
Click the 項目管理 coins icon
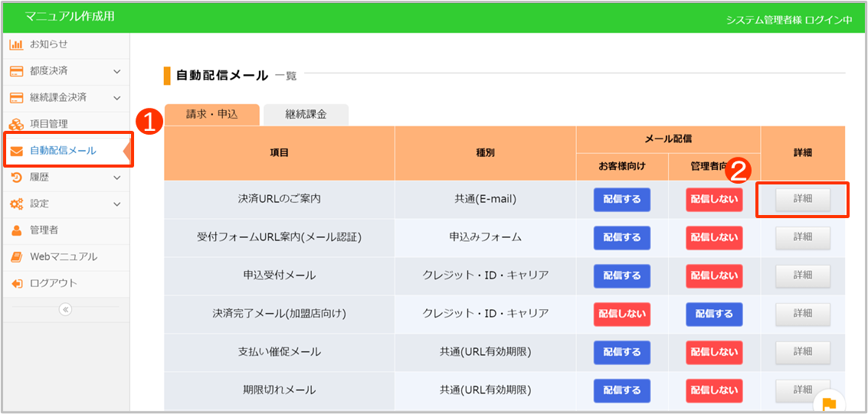coord(16,124)
